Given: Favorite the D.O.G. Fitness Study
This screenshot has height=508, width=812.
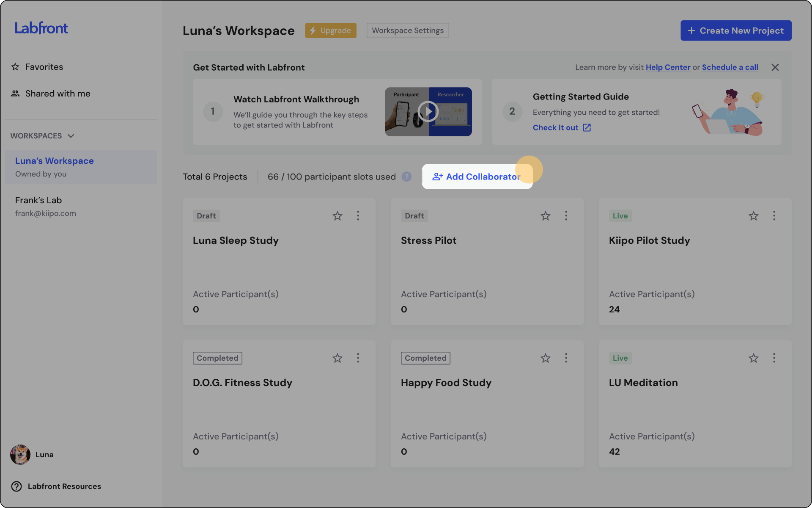Looking at the screenshot, I should coord(337,358).
